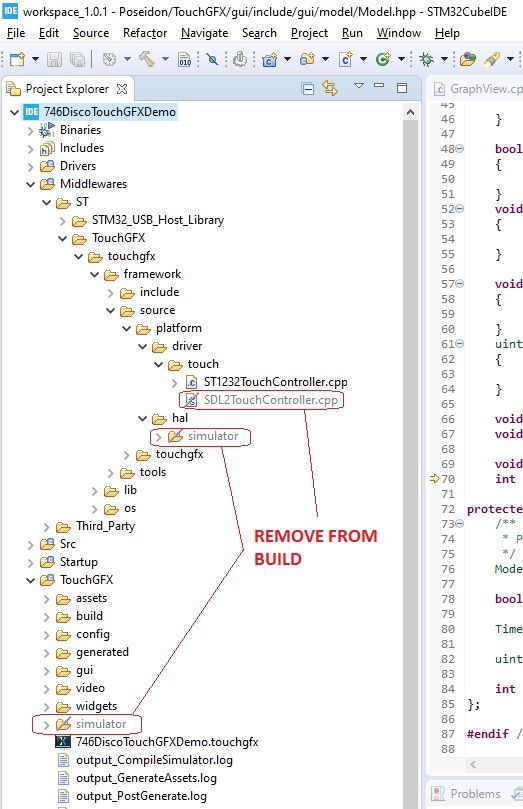Select the platform folder
The height and width of the screenshot is (809, 523).
pyautogui.click(x=178, y=328)
